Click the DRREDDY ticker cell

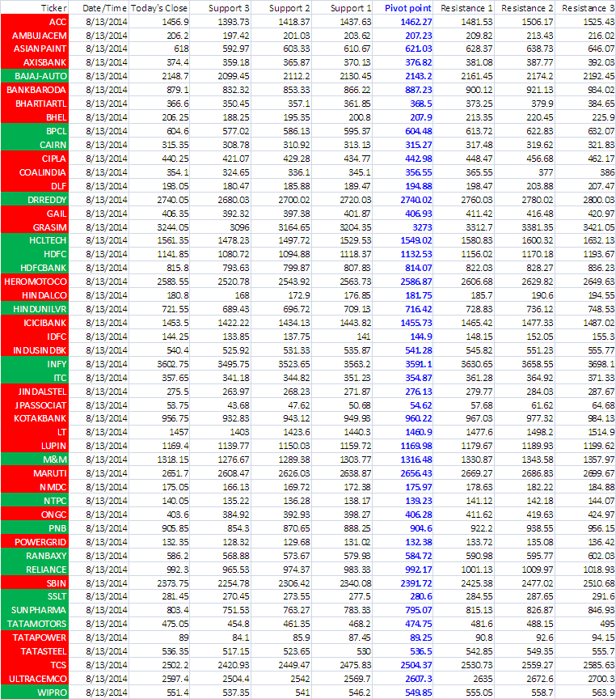point(34,200)
